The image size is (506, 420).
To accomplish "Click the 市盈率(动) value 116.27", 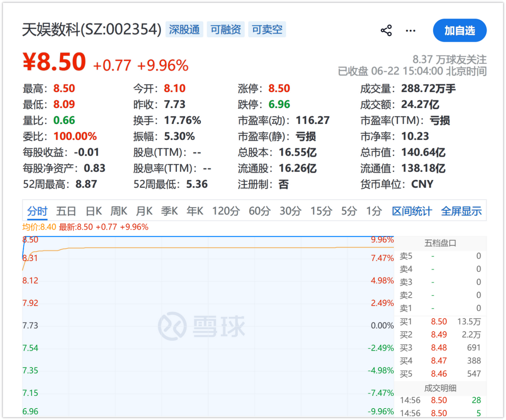I will [x=313, y=120].
